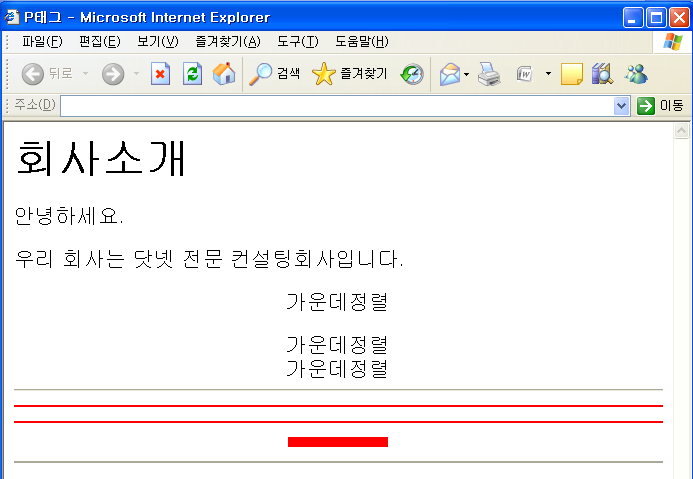The height and width of the screenshot is (479, 693).
Task: Open the 도움말(H) menu
Action: [x=362, y=42]
